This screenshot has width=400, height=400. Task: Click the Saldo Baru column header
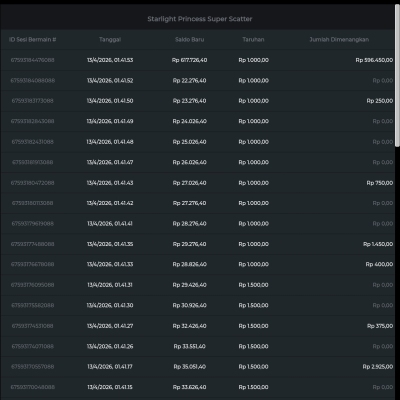point(189,40)
